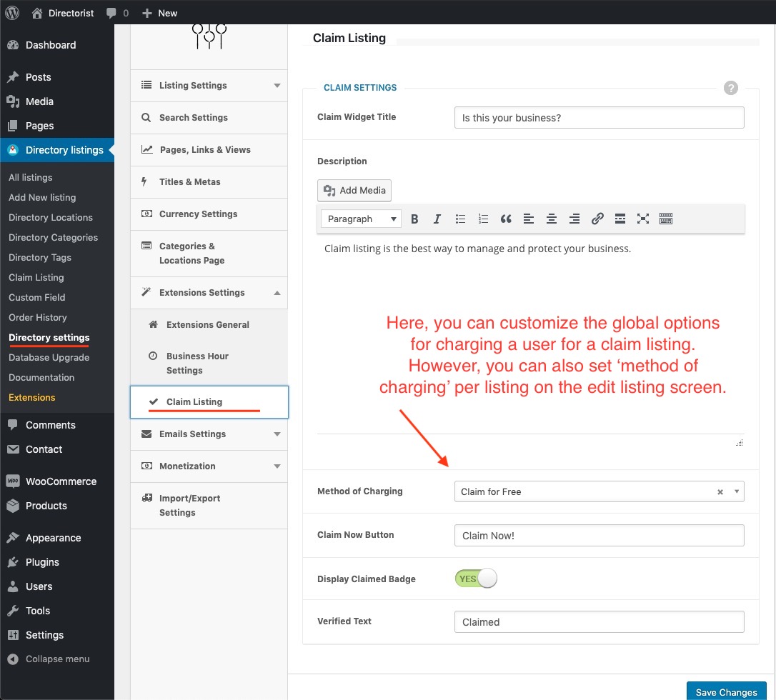Expand the Emails Settings section

coord(209,434)
